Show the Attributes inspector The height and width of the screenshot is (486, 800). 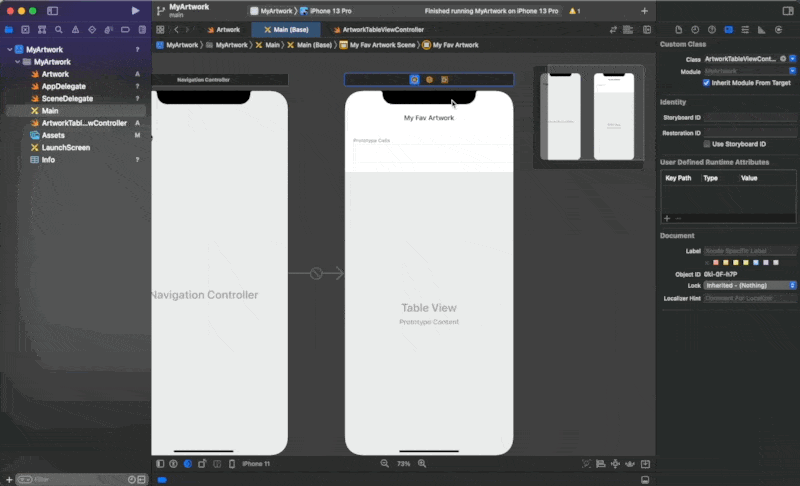point(745,30)
